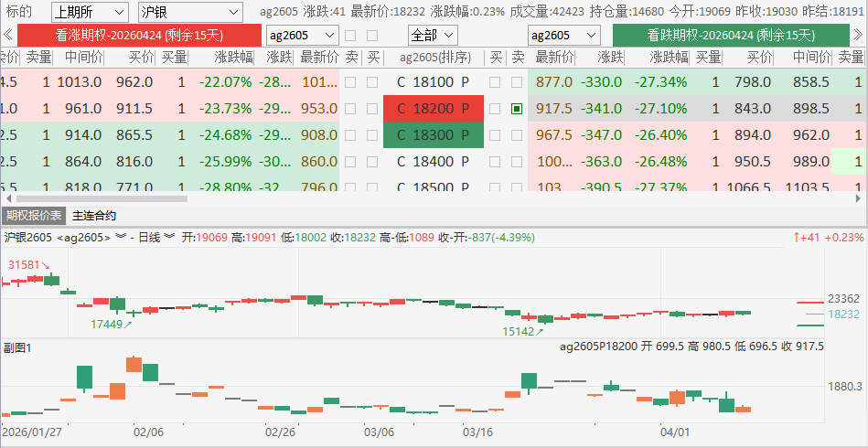Click put-side 涨跌幅 column header

pyautogui.click(x=669, y=58)
